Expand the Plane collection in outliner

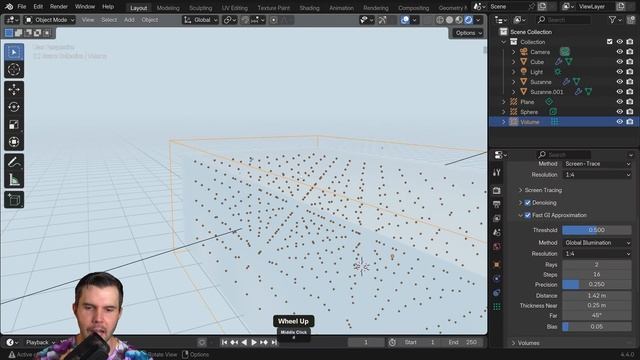(504, 102)
